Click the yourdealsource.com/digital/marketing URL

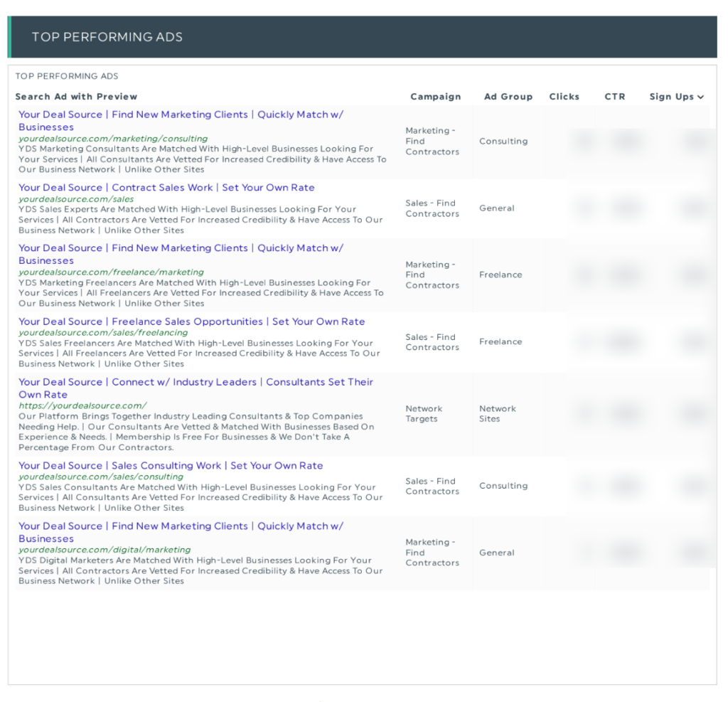[105, 549]
